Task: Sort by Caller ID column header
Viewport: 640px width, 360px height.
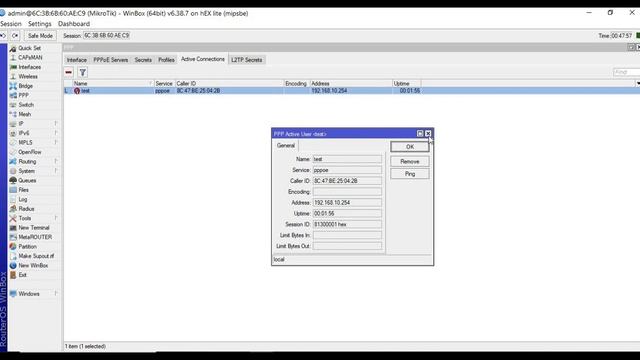Action: [229, 83]
